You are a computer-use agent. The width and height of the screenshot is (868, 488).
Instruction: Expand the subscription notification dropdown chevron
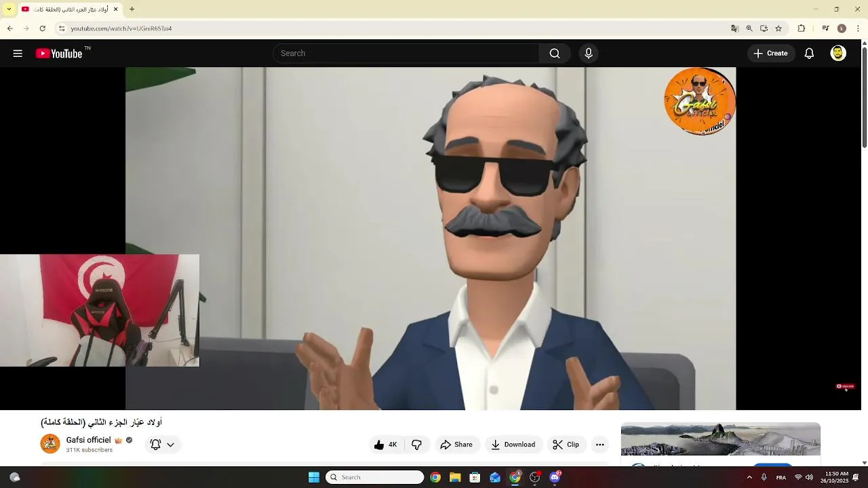pyautogui.click(x=170, y=445)
